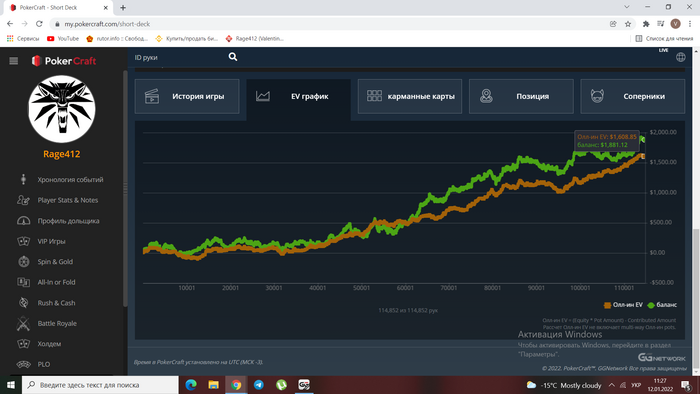Open Microsoft Edge from taskbar
The width and height of the screenshot is (700, 394).
tap(191, 385)
